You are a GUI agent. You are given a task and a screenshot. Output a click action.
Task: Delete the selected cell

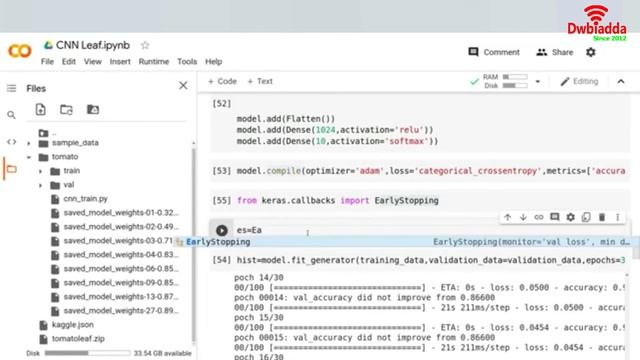tap(602, 217)
